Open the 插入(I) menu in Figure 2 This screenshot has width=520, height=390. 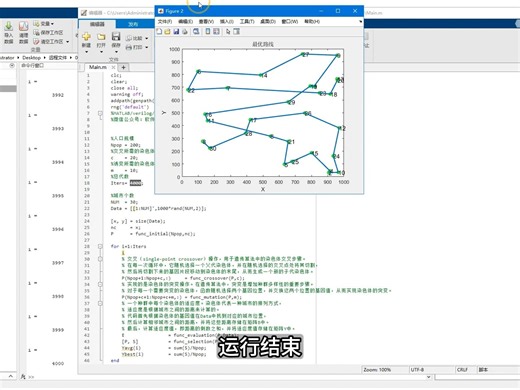pos(226,21)
